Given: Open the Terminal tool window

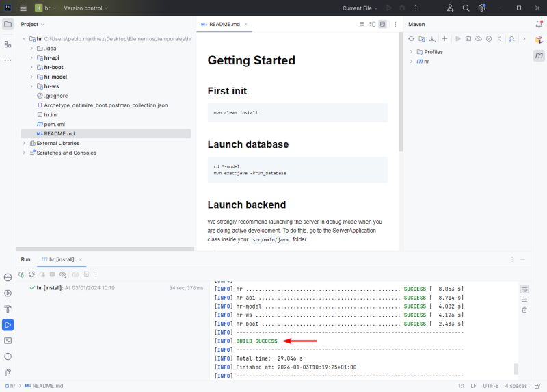Looking at the screenshot, I should click(8, 341).
